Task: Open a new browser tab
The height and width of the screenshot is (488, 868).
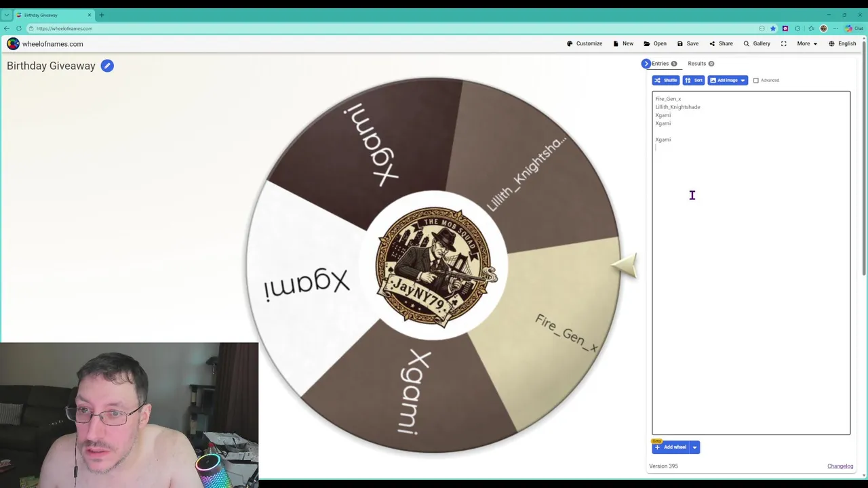Action: click(101, 15)
